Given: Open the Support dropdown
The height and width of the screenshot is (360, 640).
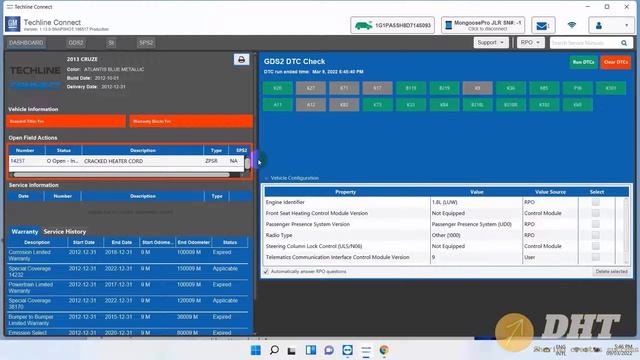Looking at the screenshot, I should (491, 42).
